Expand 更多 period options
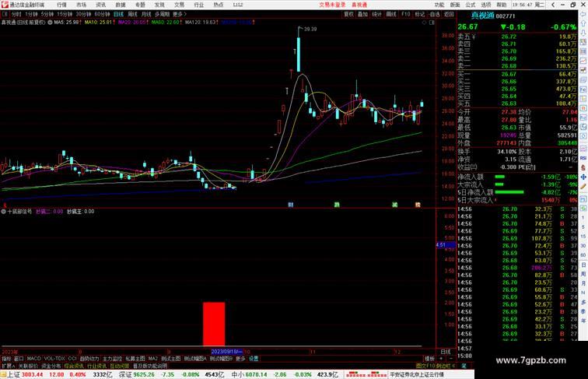Screen dimensions: 588x379 (179, 14)
